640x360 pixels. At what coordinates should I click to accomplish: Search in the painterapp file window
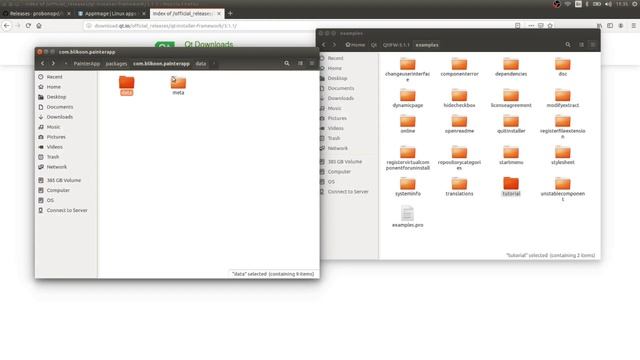[x=287, y=63]
